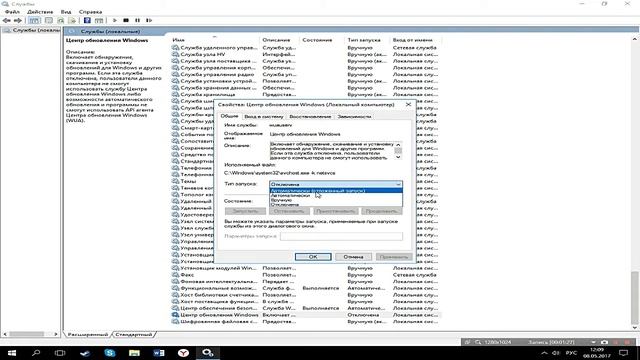Image resolution: width=640 pixels, height=360 pixels.
Task: Select the Центр обеспечения безопасности service row
Action: (x=306, y=308)
